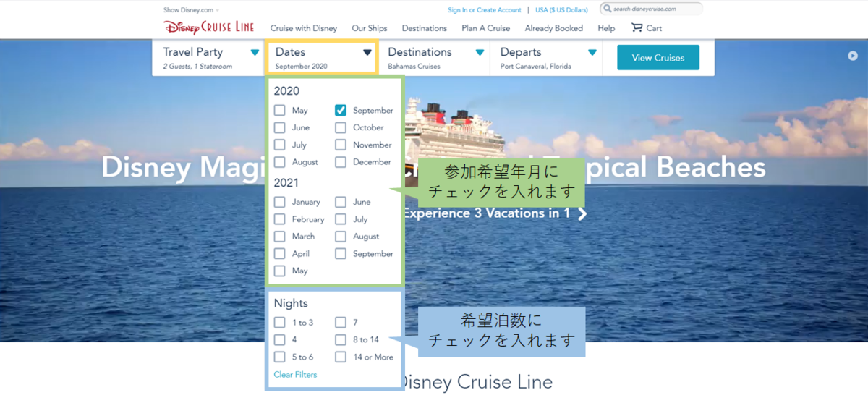Click the Cart link text

coord(654,28)
